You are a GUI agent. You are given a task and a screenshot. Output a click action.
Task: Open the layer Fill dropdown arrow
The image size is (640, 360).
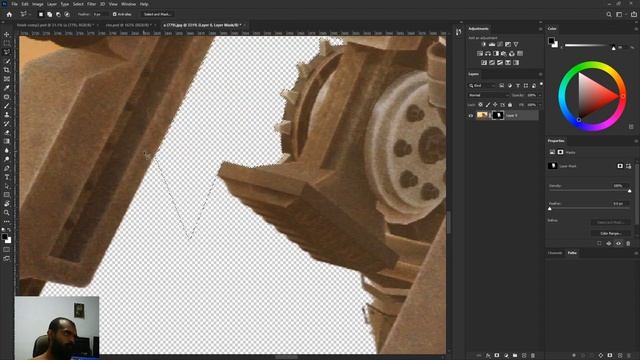click(x=540, y=105)
